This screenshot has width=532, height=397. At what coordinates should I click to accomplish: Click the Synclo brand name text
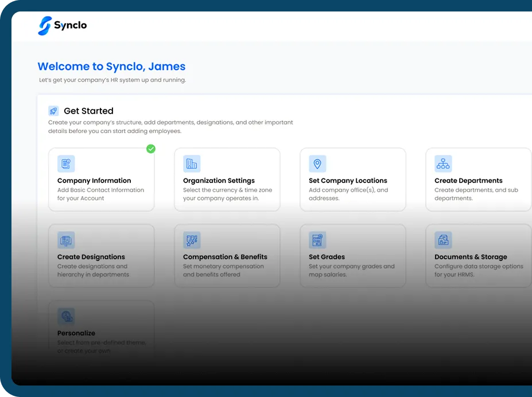point(71,25)
